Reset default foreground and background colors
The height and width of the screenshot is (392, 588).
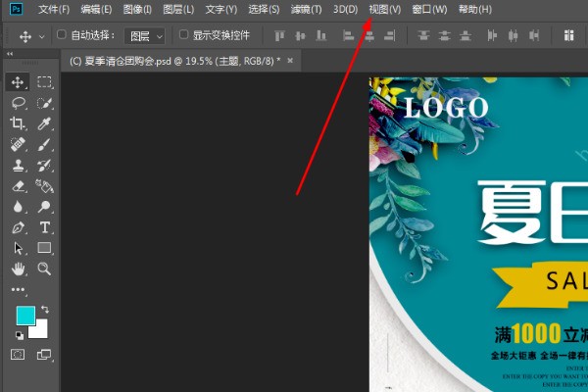point(20,335)
